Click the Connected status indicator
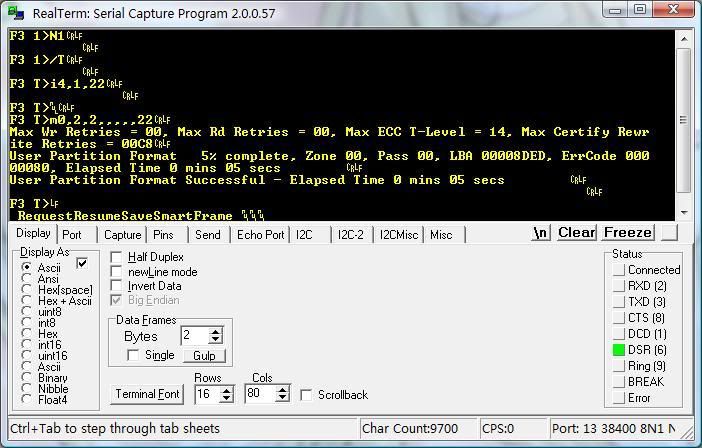 [619, 270]
